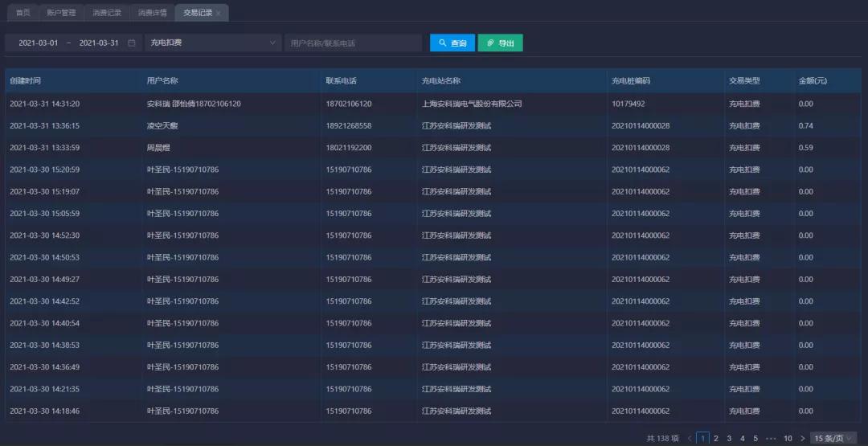Screen dimensions: 868x446
Task: Open the 15 条/页 page size dropdown
Action: coord(833,438)
